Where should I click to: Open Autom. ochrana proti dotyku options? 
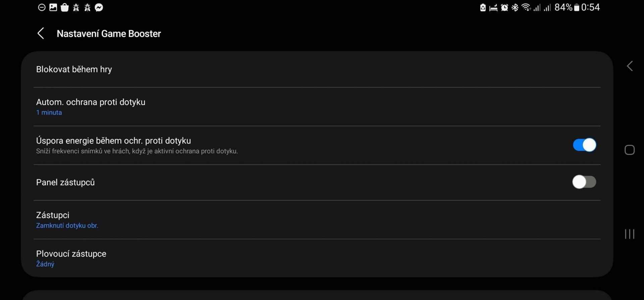pos(317,107)
